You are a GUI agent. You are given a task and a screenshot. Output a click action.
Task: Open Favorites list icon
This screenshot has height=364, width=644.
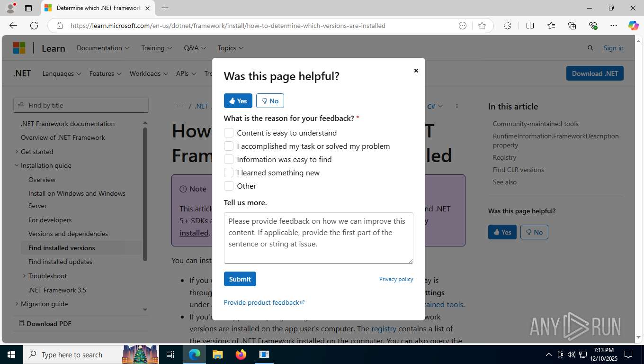(551, 26)
